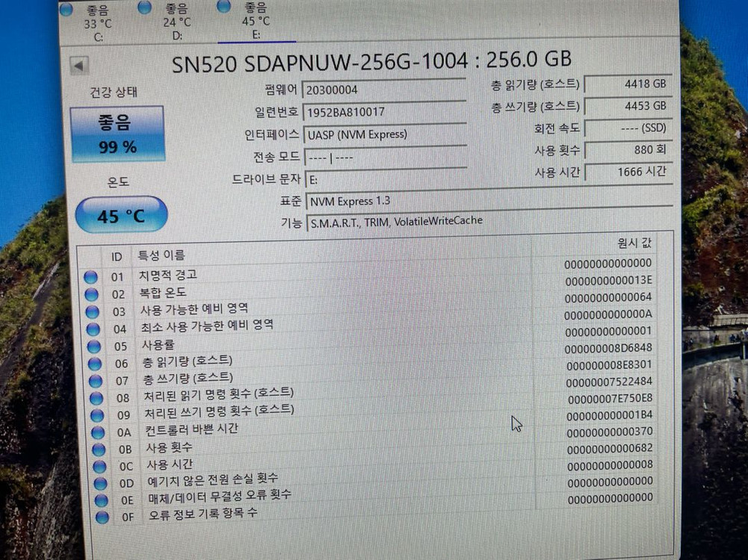
Task: Click the status dot beside 치명적 경고
Action: (90, 276)
